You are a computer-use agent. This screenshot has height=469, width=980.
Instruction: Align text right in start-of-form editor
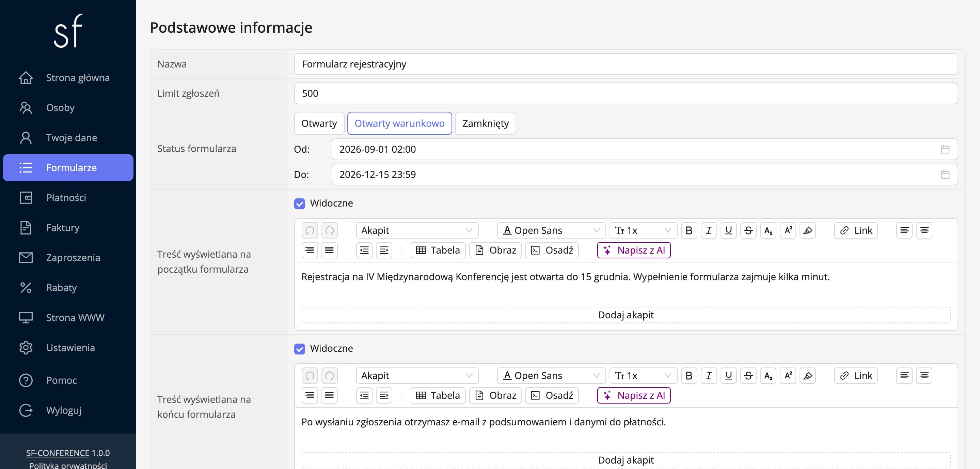(x=310, y=250)
